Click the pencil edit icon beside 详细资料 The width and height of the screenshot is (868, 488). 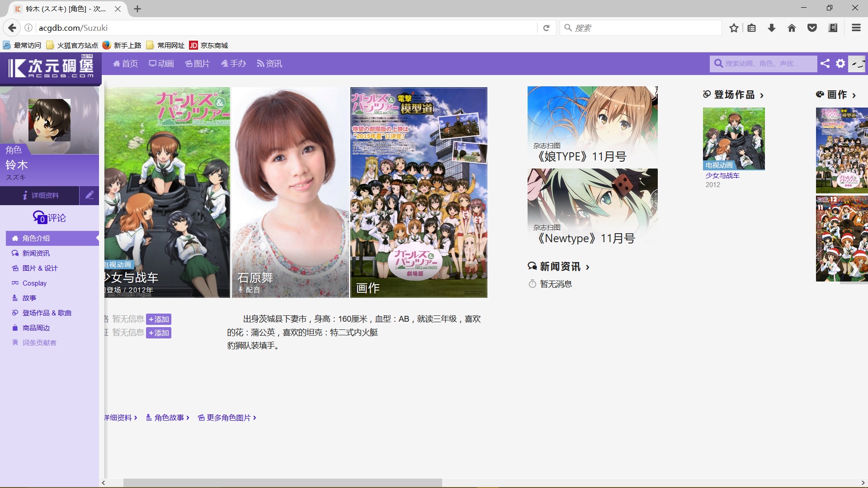[90, 195]
